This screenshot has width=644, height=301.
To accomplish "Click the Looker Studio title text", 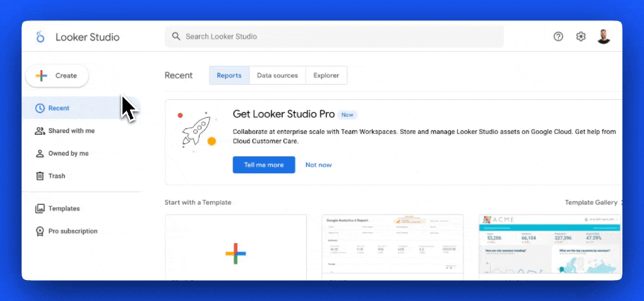I will point(88,37).
